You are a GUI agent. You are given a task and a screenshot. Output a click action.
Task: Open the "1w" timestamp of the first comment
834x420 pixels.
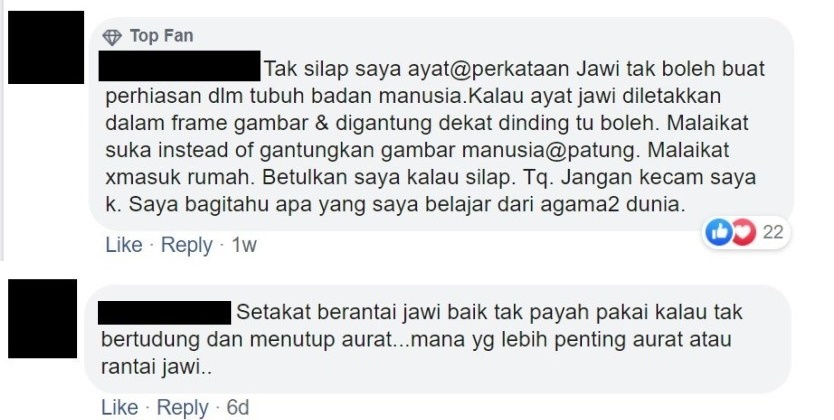244,245
